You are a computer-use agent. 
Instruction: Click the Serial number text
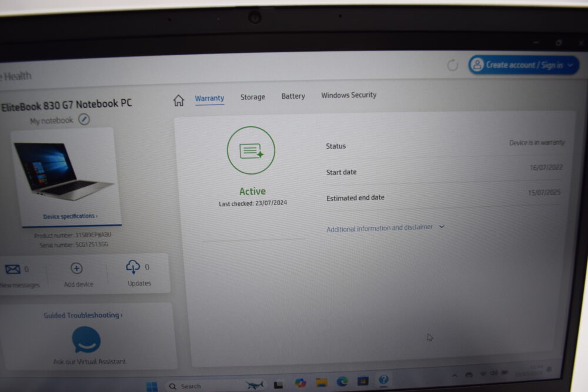point(74,244)
